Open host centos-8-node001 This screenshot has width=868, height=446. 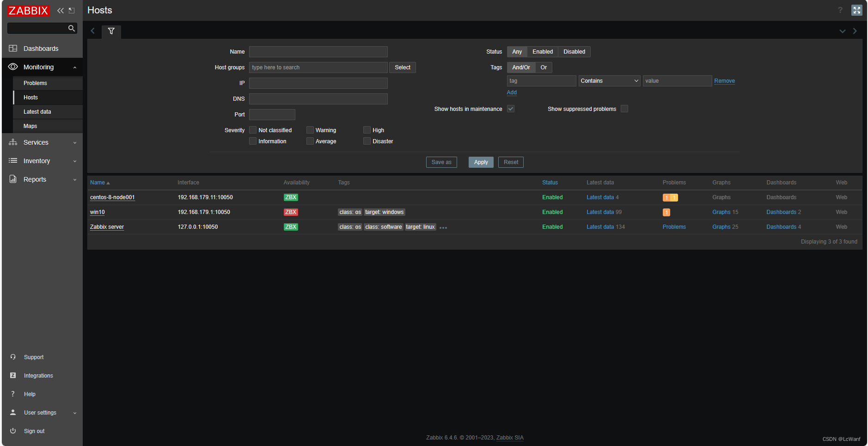112,197
